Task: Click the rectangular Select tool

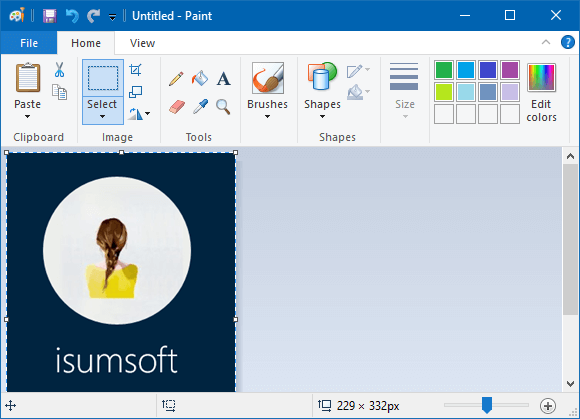Action: (x=103, y=78)
